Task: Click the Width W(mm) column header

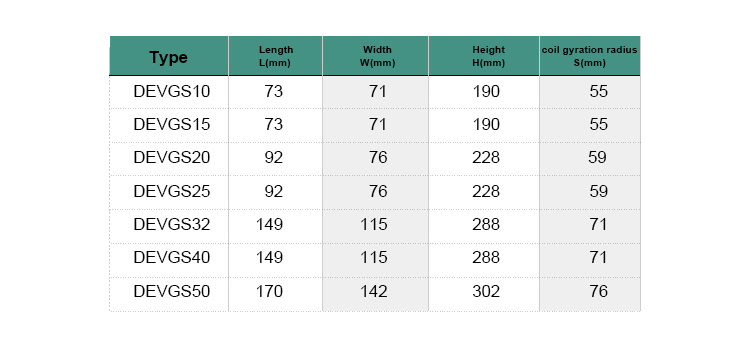Action: [376, 56]
